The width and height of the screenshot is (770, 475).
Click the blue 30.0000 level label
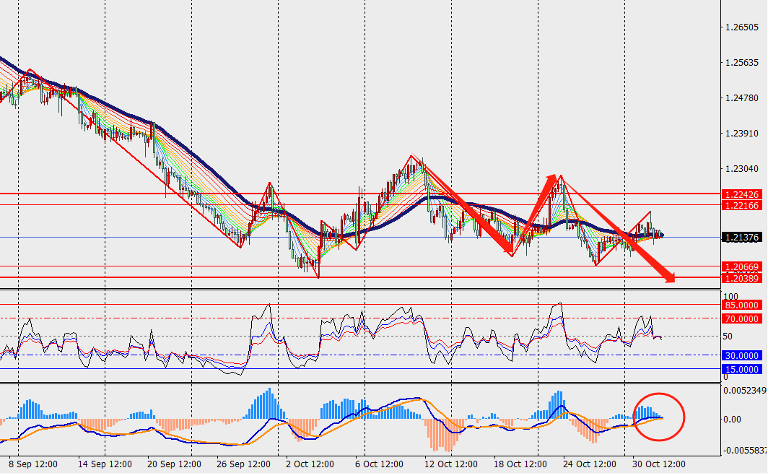742,356
